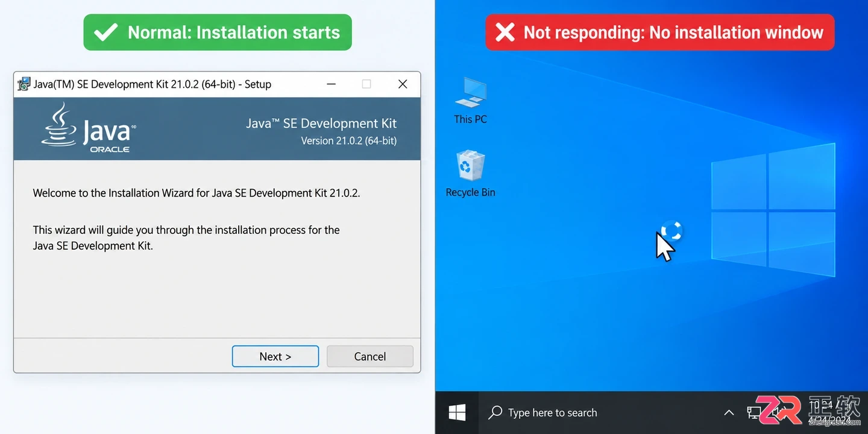
Task: Select the Recycle Bin desktop icon
Action: click(x=470, y=174)
